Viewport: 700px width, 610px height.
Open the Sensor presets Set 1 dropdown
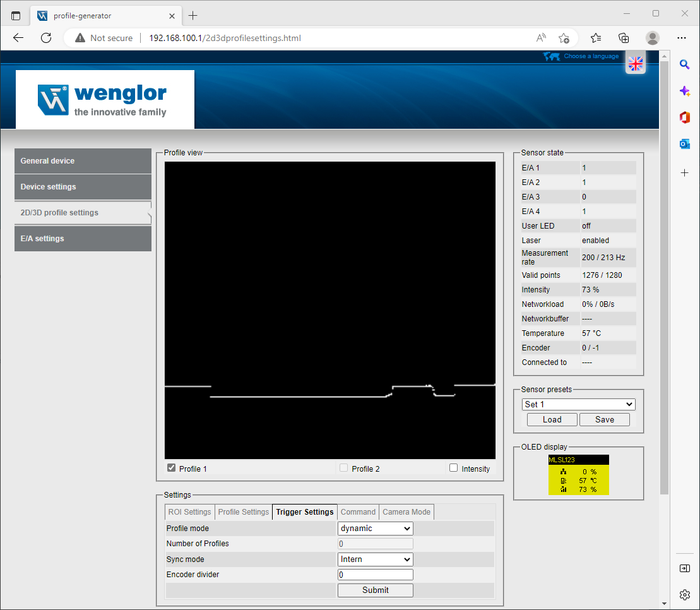578,404
